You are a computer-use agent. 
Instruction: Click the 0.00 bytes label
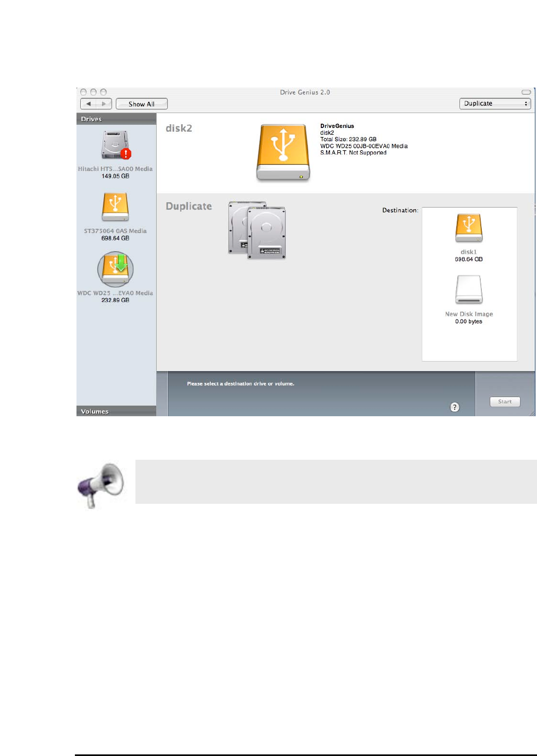(x=468, y=322)
